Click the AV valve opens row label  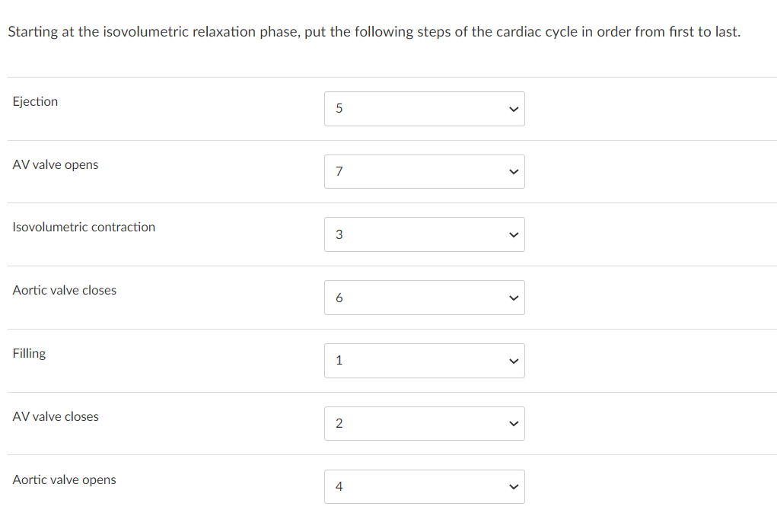55,164
